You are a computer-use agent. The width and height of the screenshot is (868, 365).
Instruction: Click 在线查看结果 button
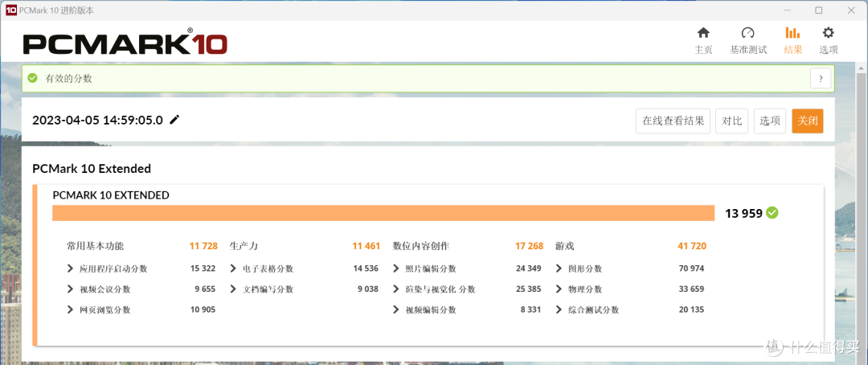coord(674,121)
